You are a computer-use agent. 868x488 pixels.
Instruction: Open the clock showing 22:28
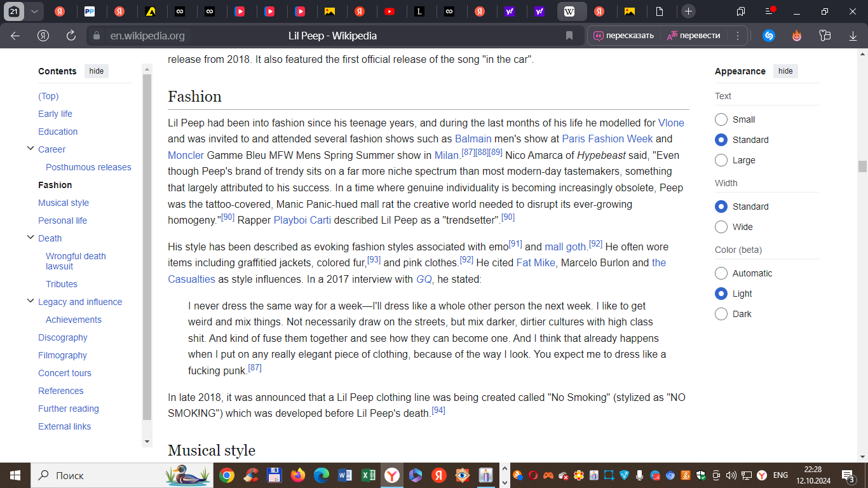[x=812, y=475]
